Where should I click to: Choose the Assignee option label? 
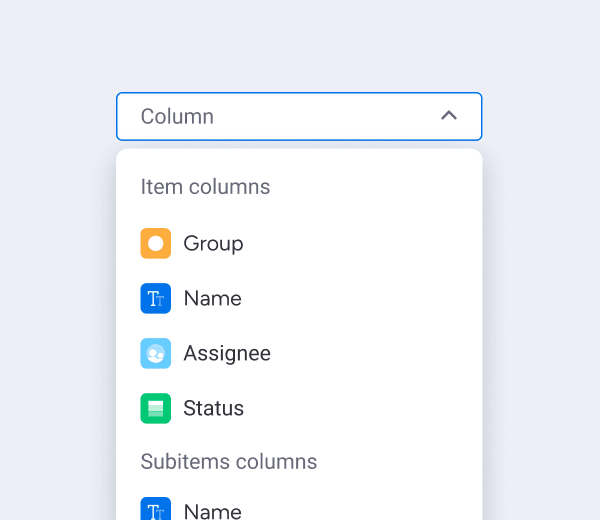click(x=227, y=354)
